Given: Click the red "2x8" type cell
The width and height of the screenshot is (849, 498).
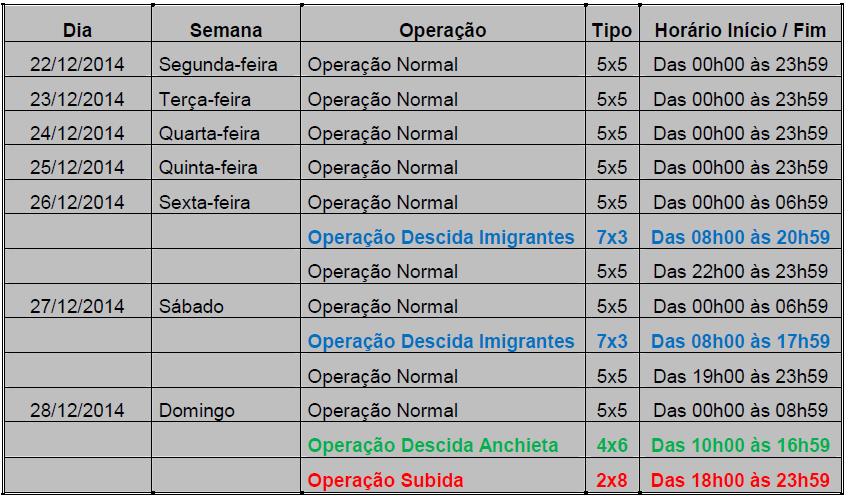Looking at the screenshot, I should click(611, 480).
